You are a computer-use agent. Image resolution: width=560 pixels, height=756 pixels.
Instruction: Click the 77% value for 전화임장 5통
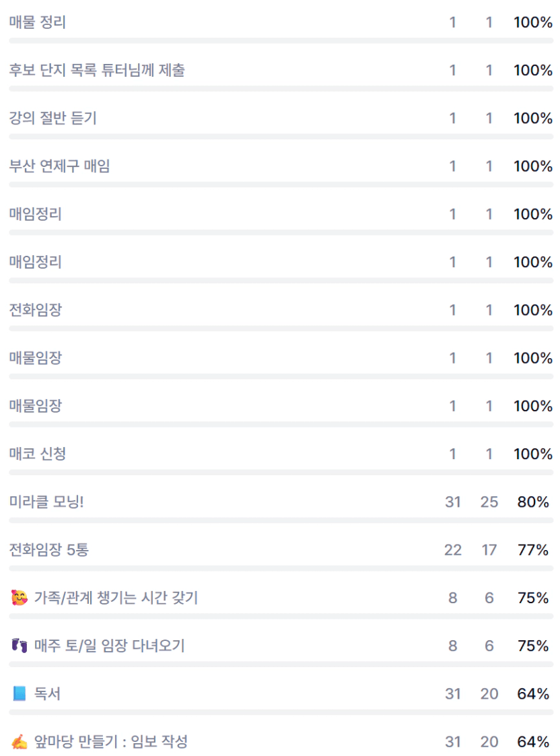(x=533, y=550)
